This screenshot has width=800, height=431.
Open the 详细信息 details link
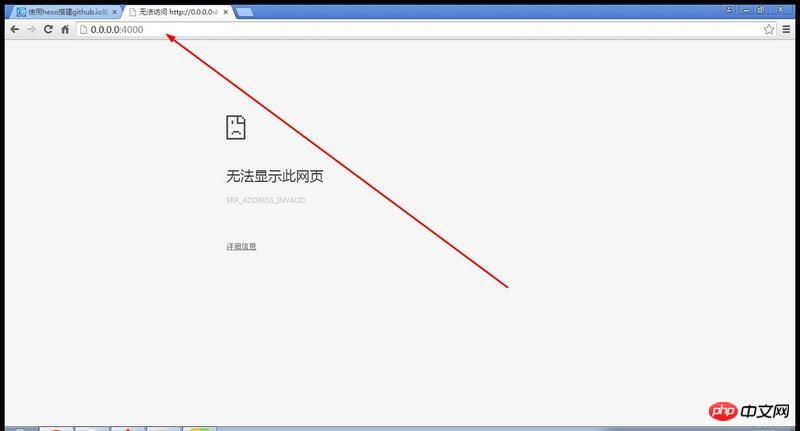(241, 246)
